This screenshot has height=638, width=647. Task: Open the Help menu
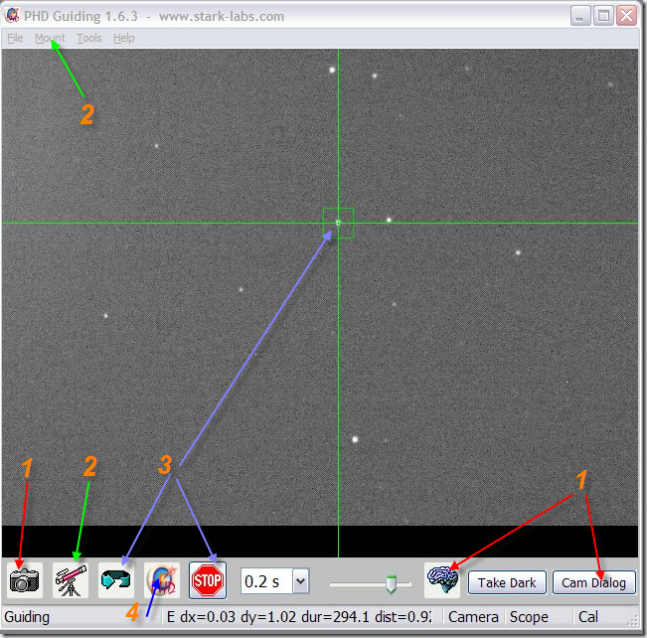point(123,38)
